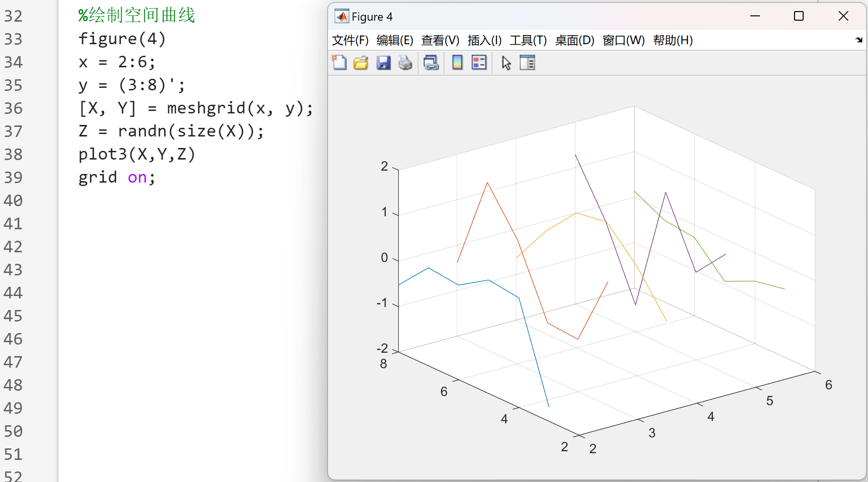Click the code line figure(4)
The height and width of the screenshot is (482, 868).
click(122, 38)
